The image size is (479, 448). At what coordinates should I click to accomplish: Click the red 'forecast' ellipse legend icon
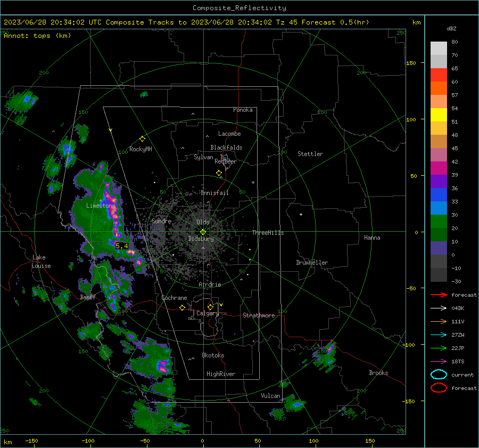point(439,388)
